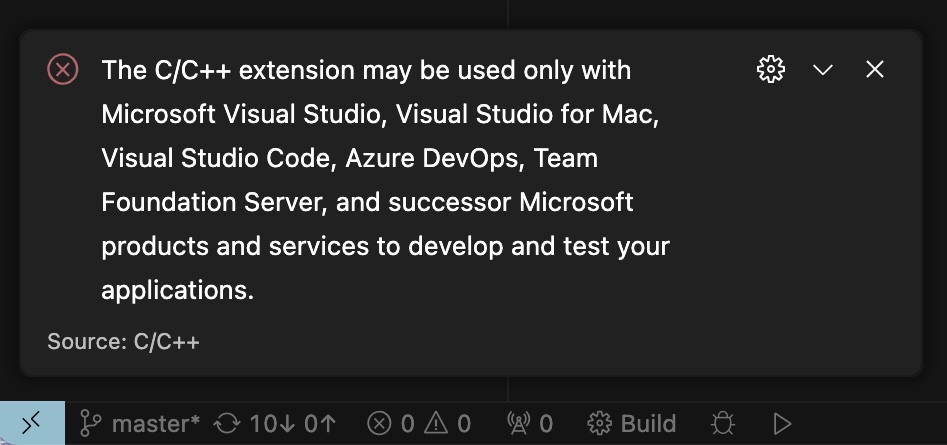Screen dimensions: 947x445
Task: Click the warning count number
Action: point(464,424)
